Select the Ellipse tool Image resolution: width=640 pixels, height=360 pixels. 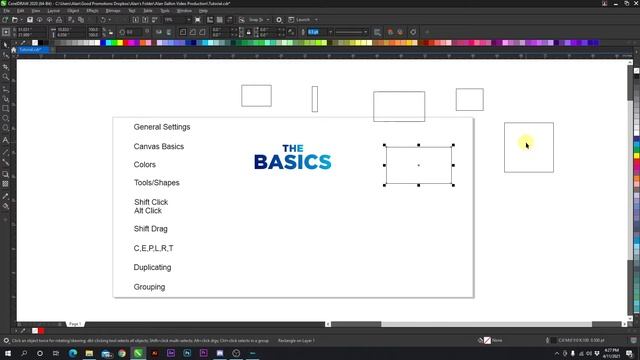coord(5,118)
